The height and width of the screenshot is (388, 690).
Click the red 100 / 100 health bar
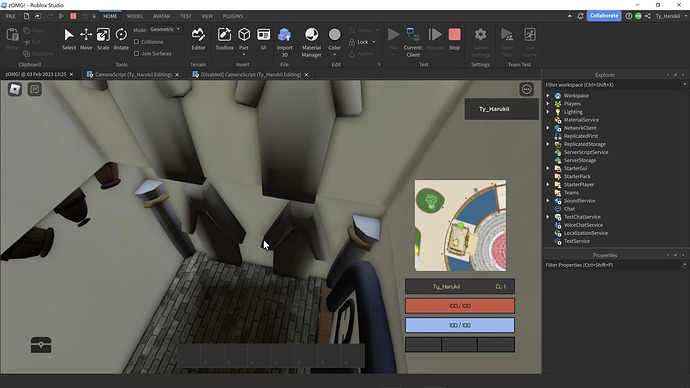tap(459, 306)
